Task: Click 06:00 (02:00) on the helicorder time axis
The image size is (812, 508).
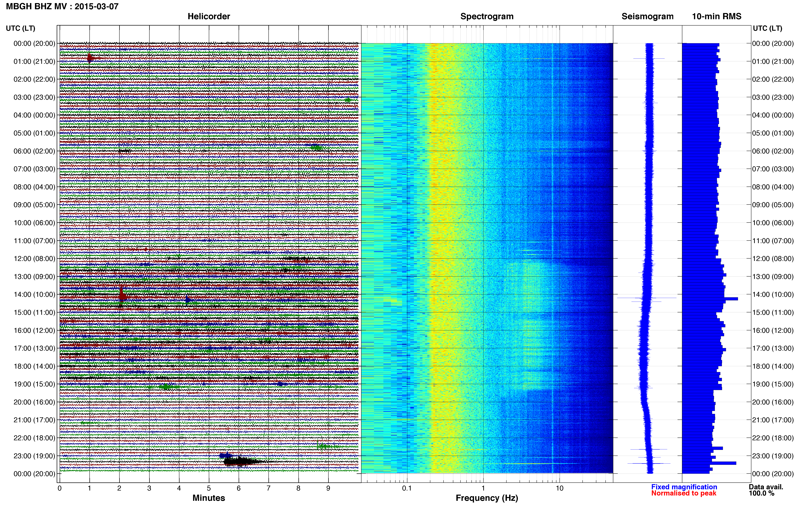Action: [x=34, y=151]
